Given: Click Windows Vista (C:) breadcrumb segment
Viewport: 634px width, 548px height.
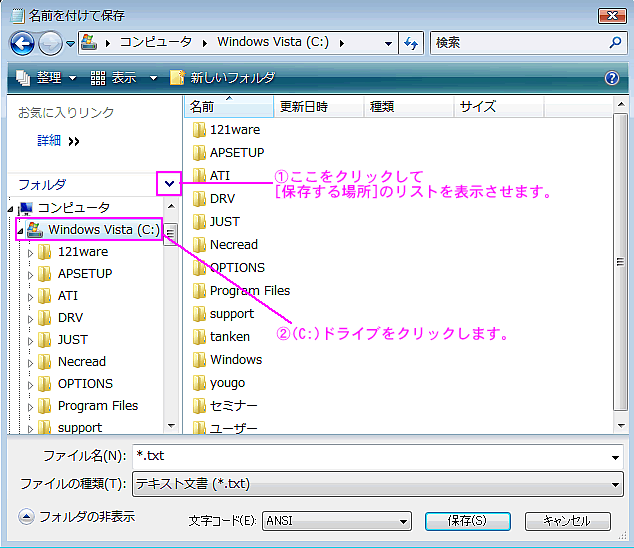Looking at the screenshot, I should pos(273,42).
